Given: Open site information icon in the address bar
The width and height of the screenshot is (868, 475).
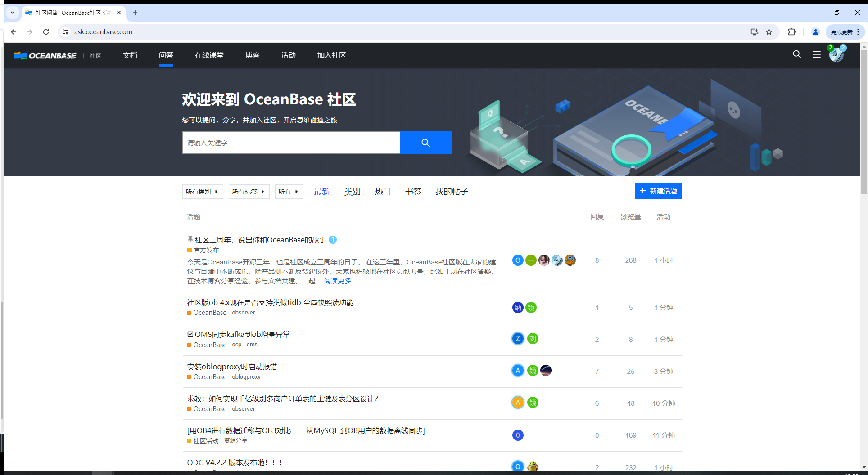Looking at the screenshot, I should coord(65,32).
